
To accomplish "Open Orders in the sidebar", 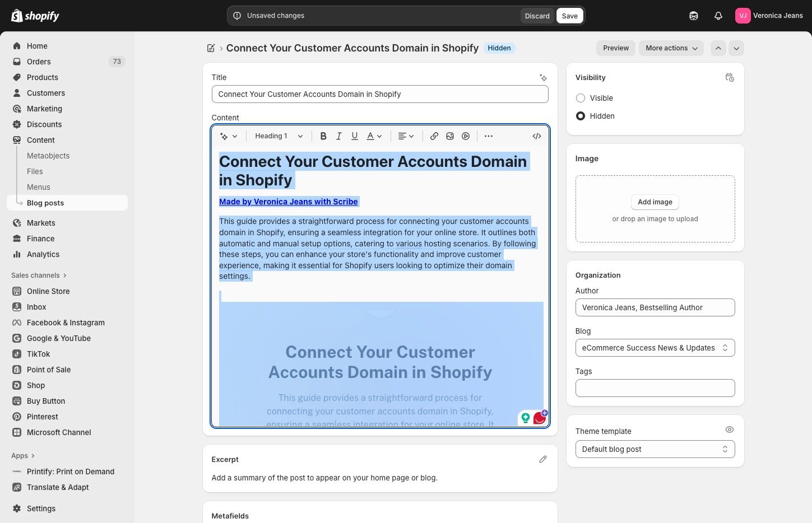I will pyautogui.click(x=67, y=62).
